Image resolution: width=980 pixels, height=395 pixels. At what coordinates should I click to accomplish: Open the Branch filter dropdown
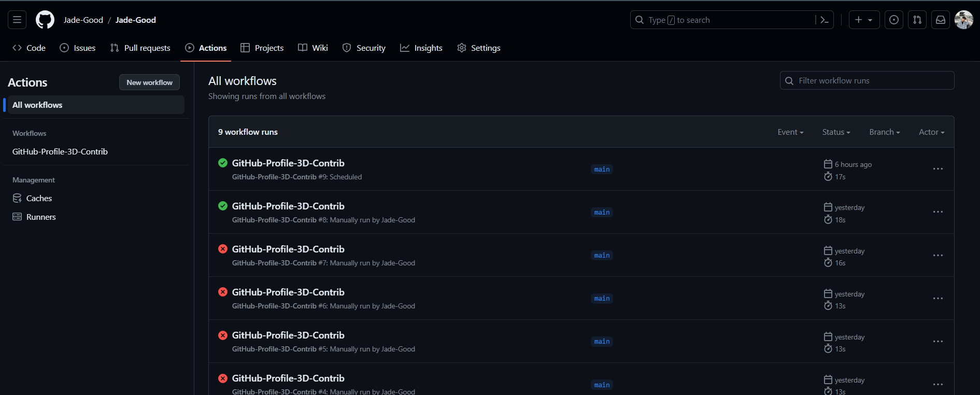885,132
